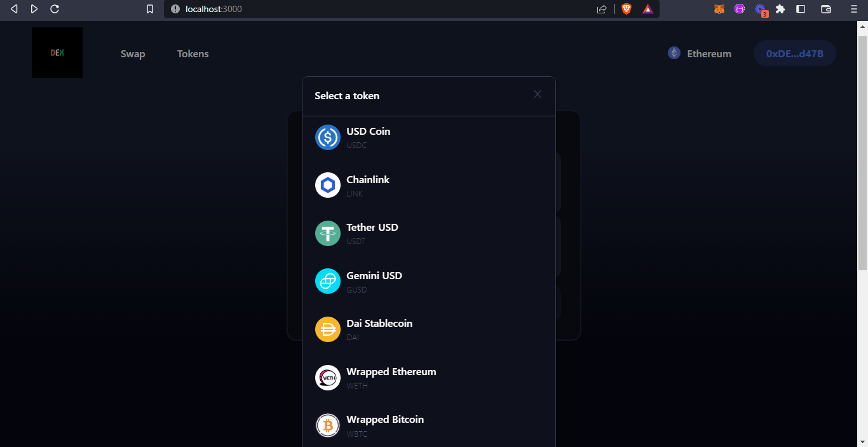Select the Wrapped Bitcoin logo

click(x=327, y=425)
